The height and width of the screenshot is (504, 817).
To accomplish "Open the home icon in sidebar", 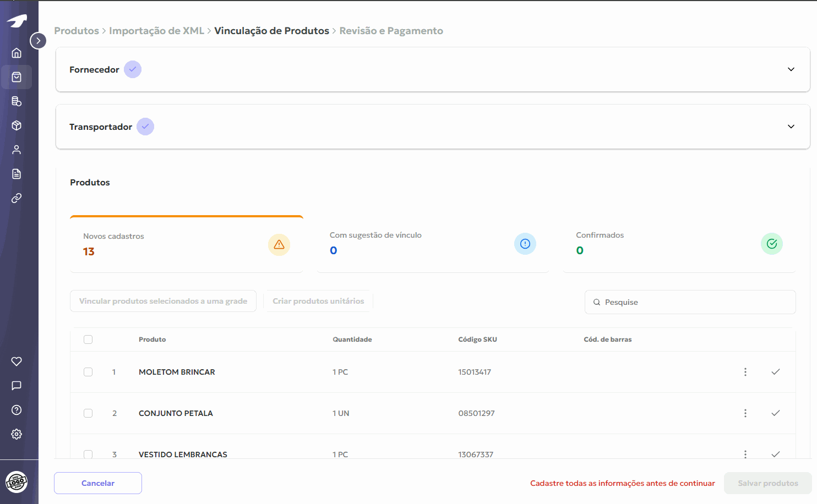I will click(x=17, y=53).
